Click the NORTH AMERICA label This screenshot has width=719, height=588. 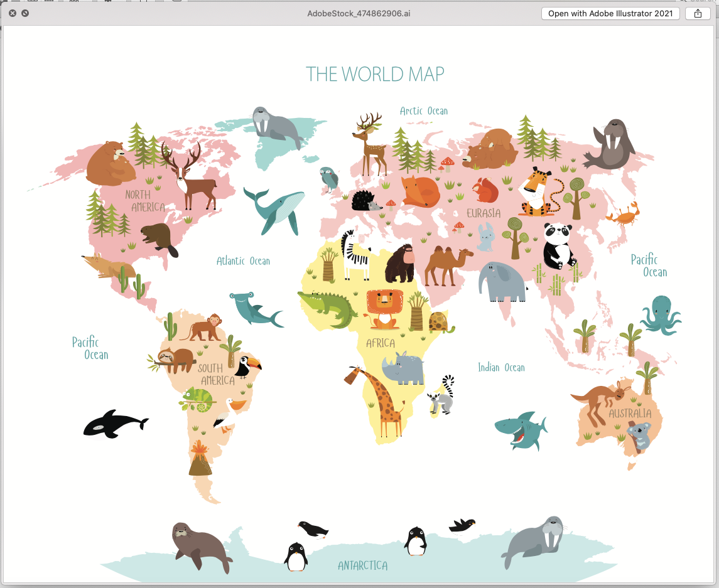(x=145, y=201)
